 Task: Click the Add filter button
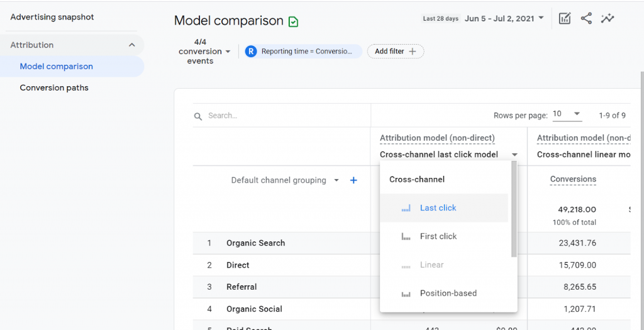pyautogui.click(x=396, y=52)
